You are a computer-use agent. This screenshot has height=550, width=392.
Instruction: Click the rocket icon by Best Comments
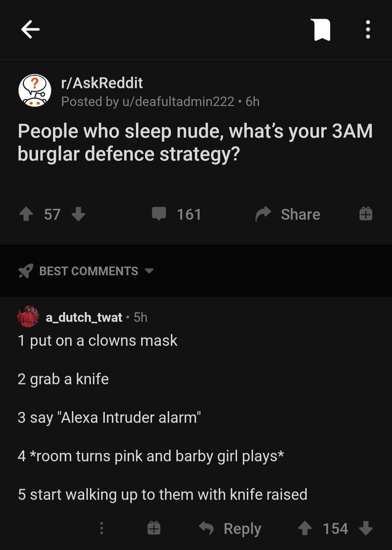click(25, 271)
